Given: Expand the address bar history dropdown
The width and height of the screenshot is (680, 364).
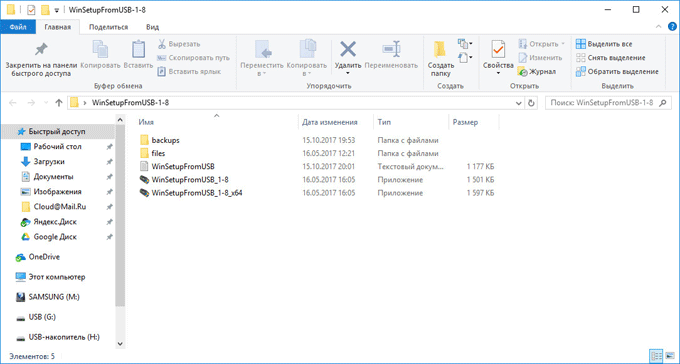Looking at the screenshot, I should coord(519,103).
